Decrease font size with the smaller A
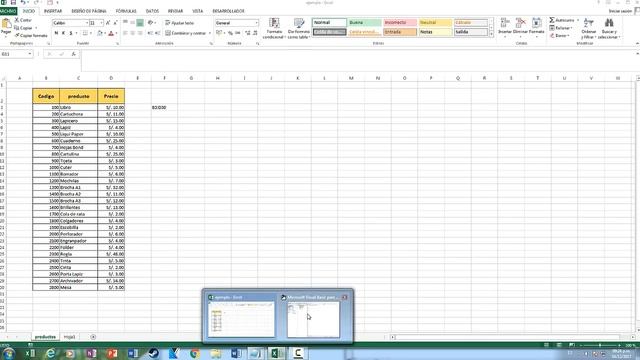Image resolution: width=640 pixels, height=360 pixels. 116,23
